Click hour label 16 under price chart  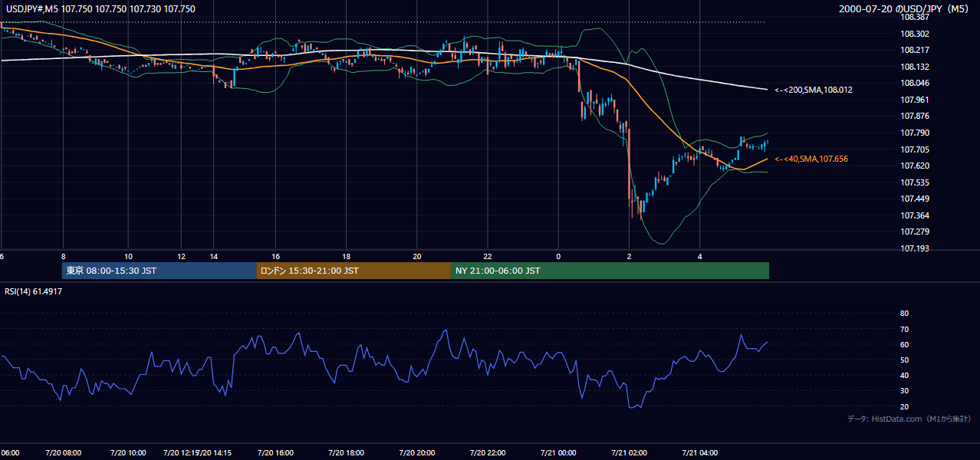275,256
